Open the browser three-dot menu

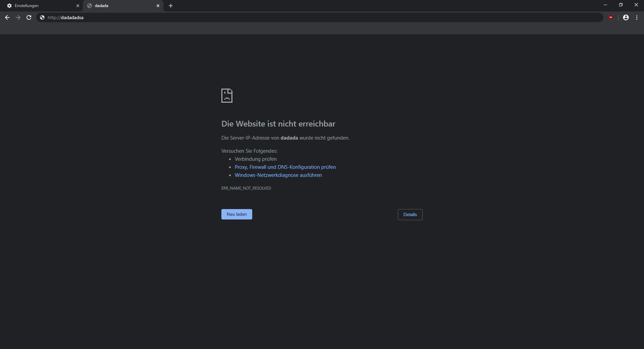[637, 17]
